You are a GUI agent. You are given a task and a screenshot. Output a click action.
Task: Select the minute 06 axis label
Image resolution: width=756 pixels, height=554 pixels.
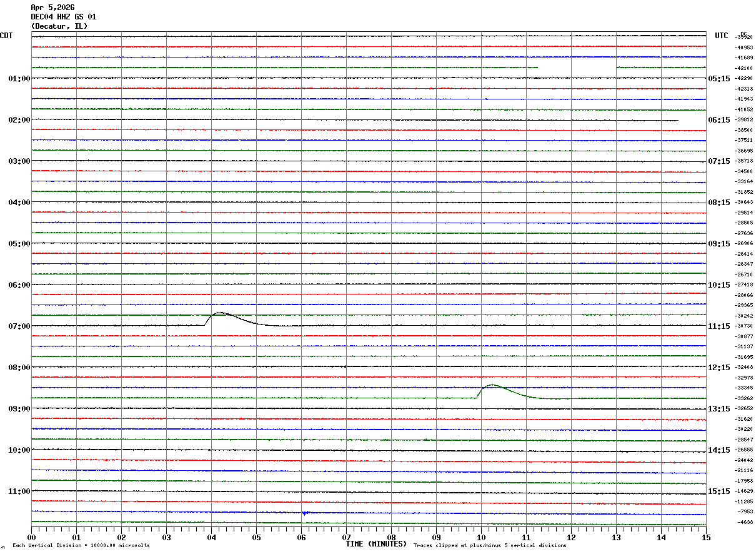(301, 537)
